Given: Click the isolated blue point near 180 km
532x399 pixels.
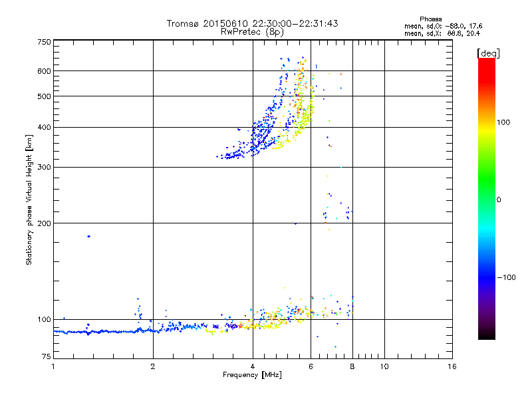Looking at the screenshot, I should [88, 236].
